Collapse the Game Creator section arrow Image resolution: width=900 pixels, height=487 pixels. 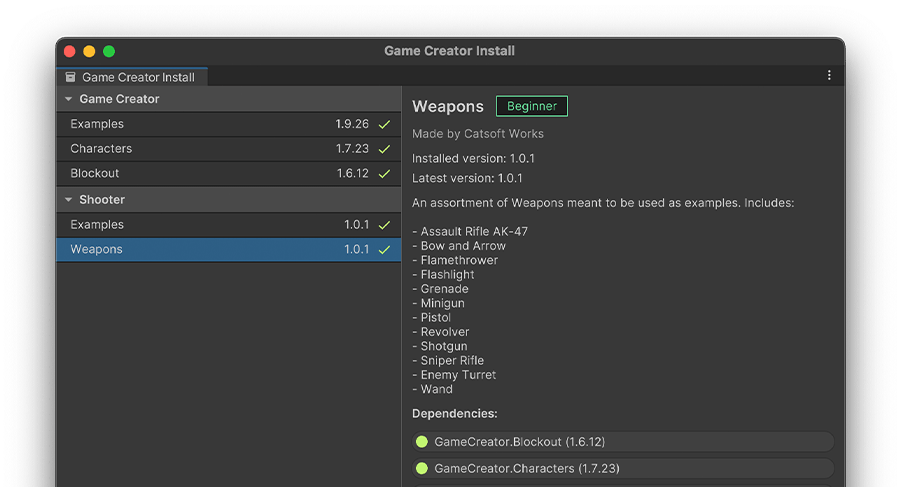[68, 99]
